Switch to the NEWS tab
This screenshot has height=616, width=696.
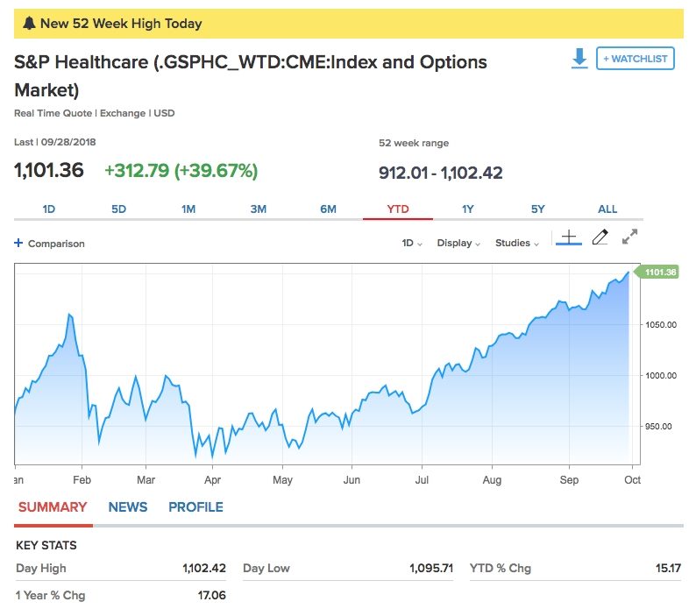[128, 507]
